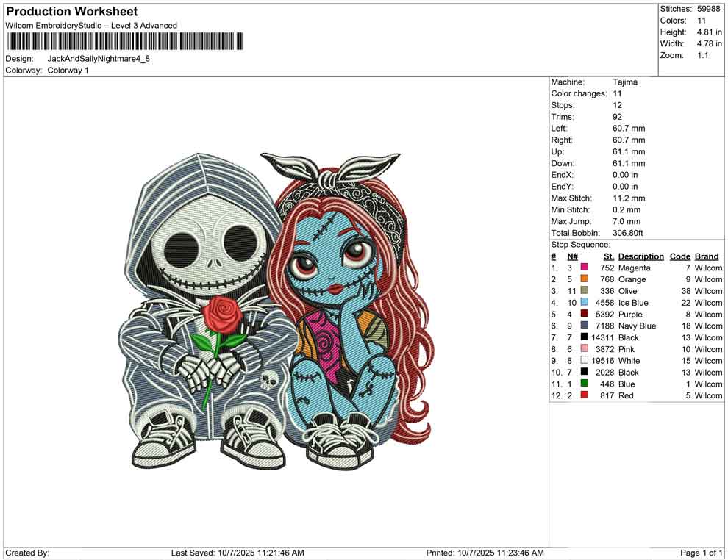This screenshot has height=560, width=728.
Task: Click the 'Stop Sequence:' heading
Action: click(x=580, y=245)
